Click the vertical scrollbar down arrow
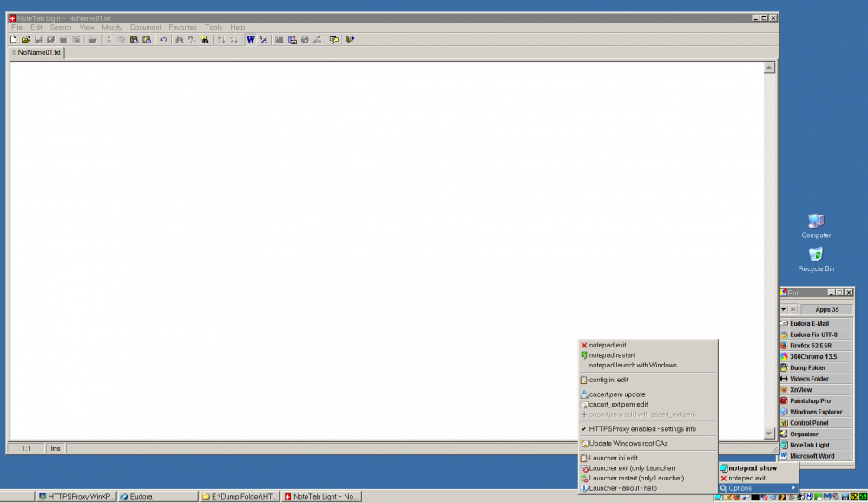The height and width of the screenshot is (503, 868). coord(769,434)
